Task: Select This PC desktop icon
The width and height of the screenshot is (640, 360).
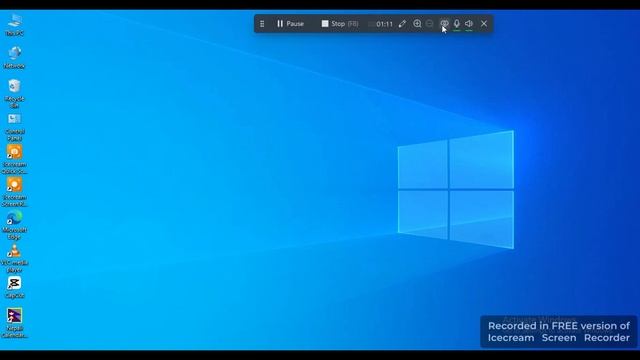Action: pyautogui.click(x=15, y=24)
